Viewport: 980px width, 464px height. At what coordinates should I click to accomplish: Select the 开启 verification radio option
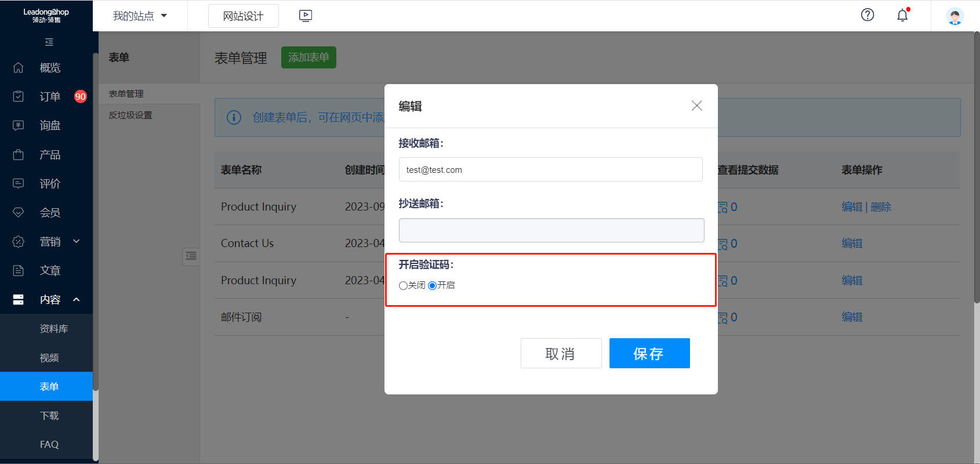click(x=433, y=285)
